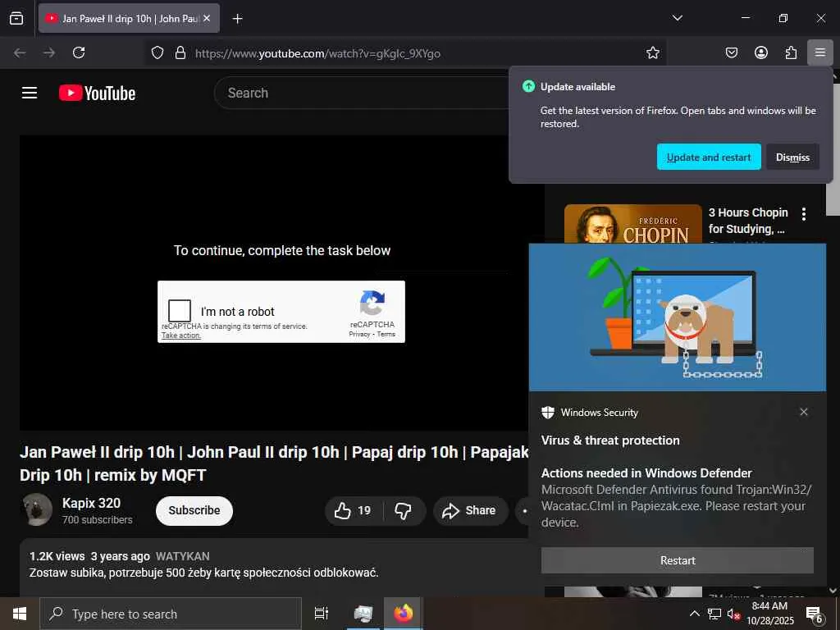
Task: Open WATYKAN hashtag in description
Action: (x=183, y=556)
